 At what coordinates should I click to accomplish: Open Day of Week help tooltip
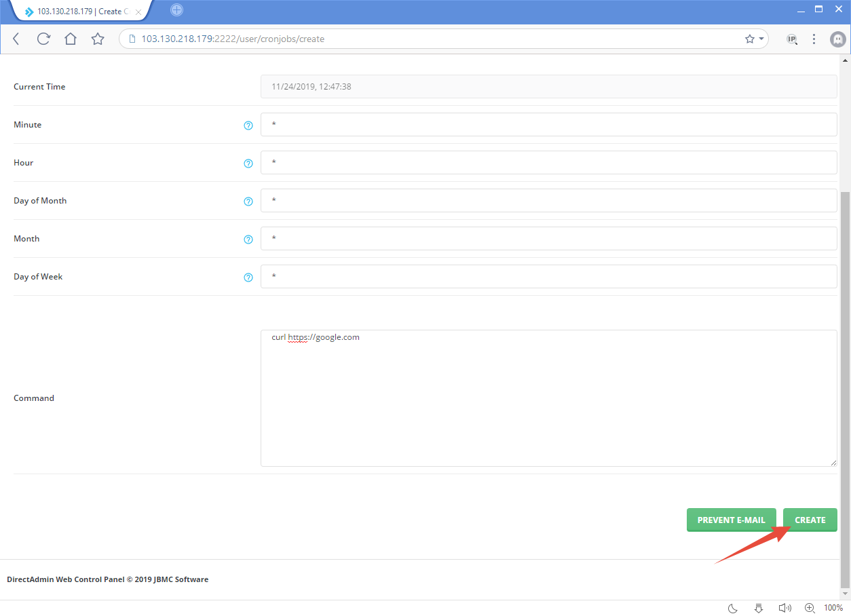pyautogui.click(x=248, y=277)
